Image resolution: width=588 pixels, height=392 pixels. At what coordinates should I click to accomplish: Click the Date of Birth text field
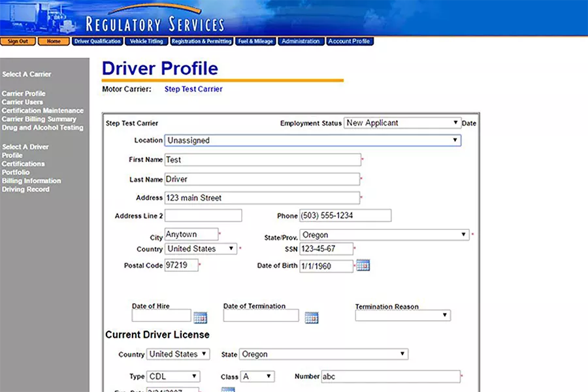(x=326, y=266)
